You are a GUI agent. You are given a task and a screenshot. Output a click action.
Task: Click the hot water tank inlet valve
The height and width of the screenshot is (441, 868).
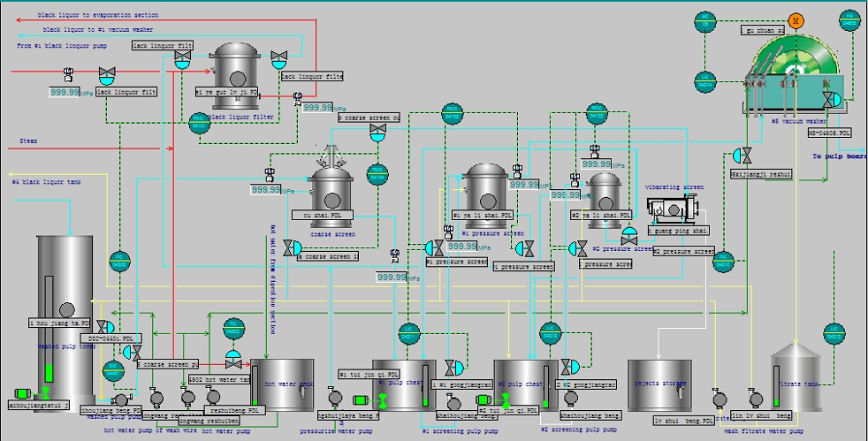[233, 362]
